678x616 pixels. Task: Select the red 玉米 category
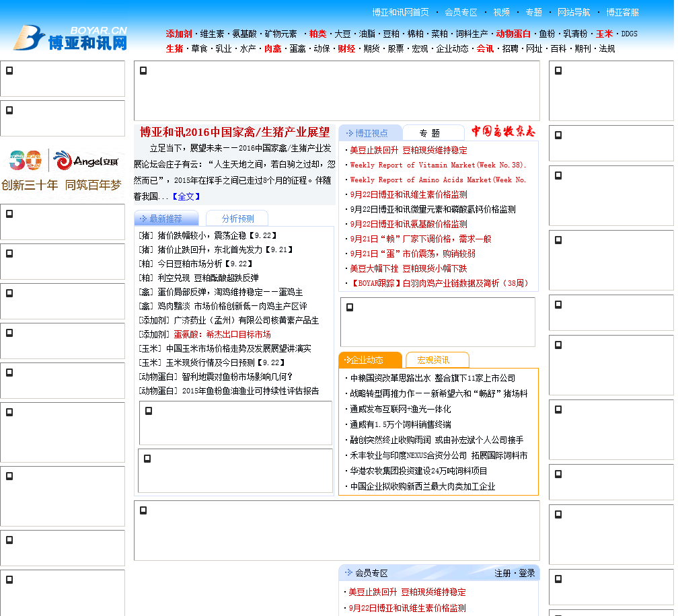604,34
